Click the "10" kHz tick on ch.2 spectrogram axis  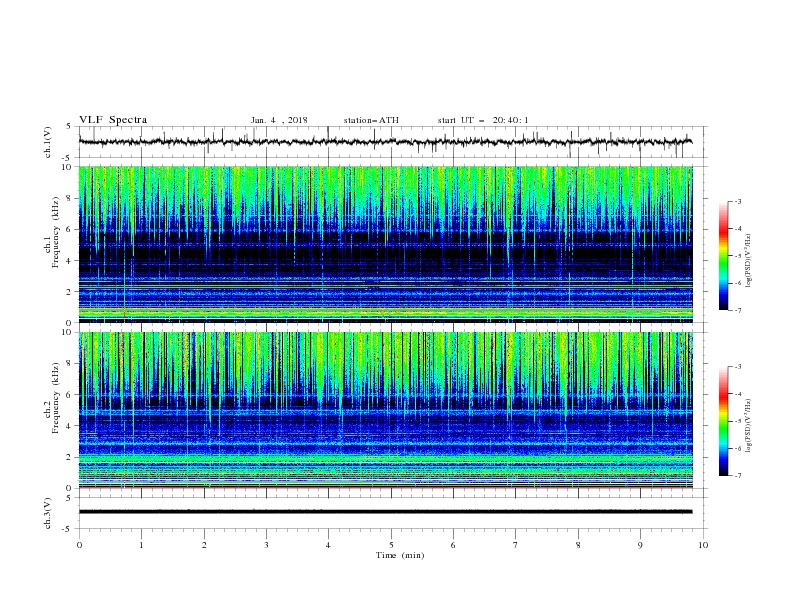[68, 332]
